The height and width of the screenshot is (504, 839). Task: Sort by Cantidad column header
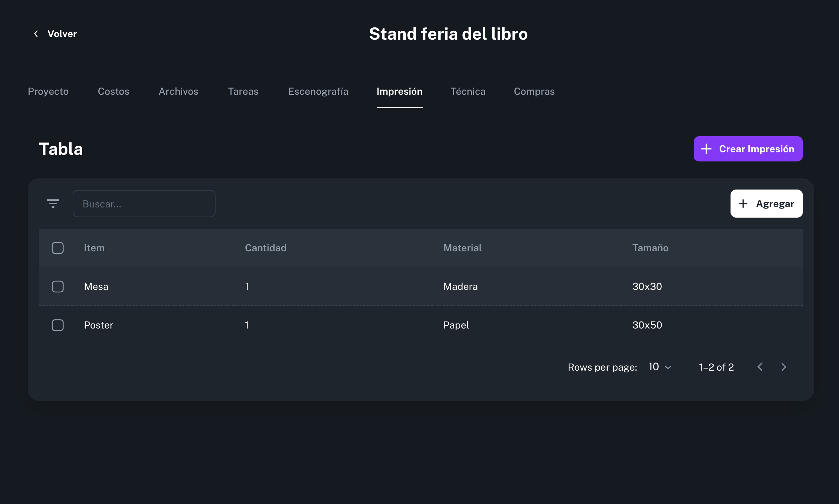click(265, 248)
